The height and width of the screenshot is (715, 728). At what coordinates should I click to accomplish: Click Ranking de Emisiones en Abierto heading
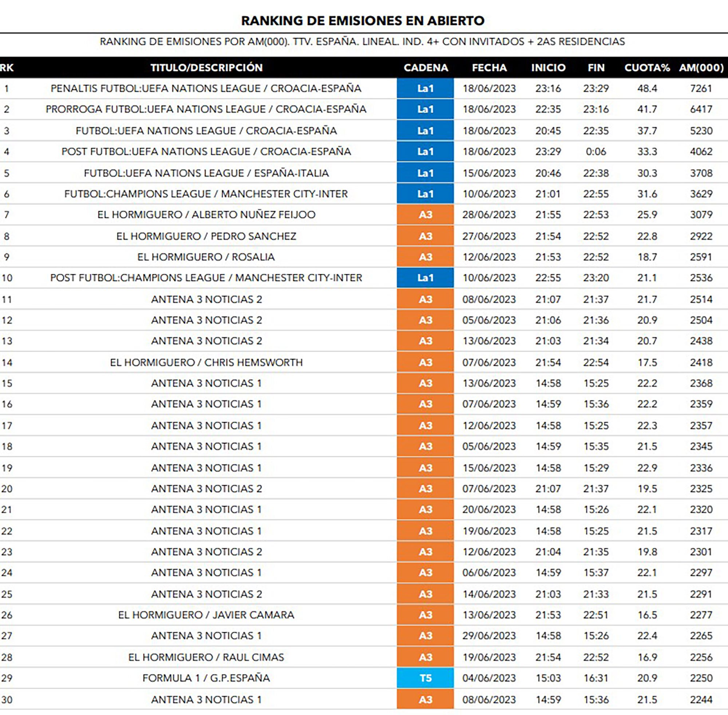click(363, 21)
